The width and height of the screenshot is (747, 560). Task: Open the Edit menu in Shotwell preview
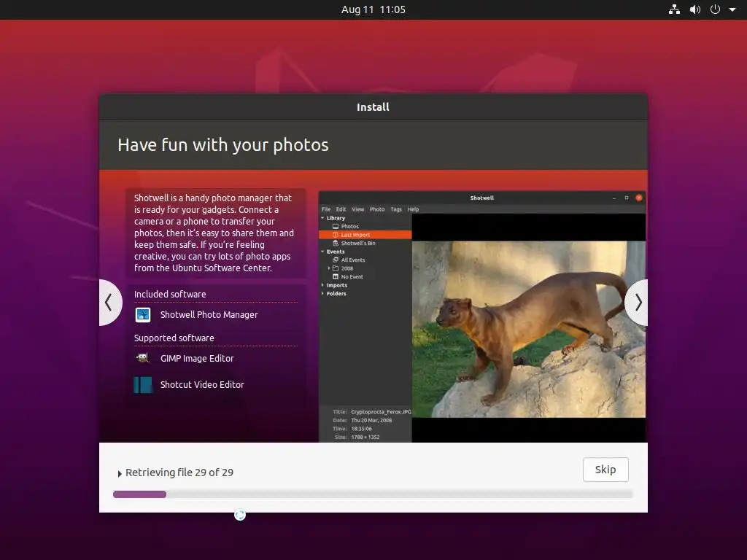[x=341, y=209]
